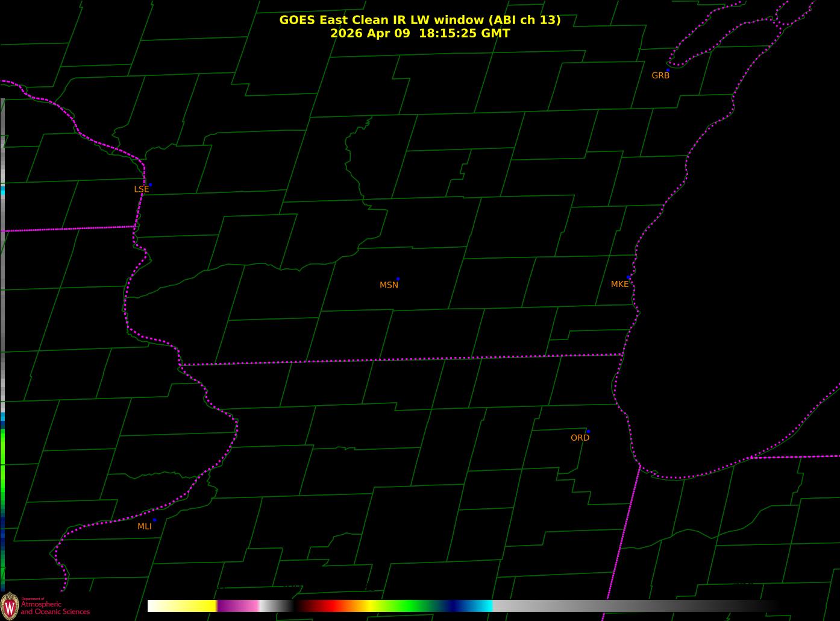Click the ORD station label

click(580, 438)
